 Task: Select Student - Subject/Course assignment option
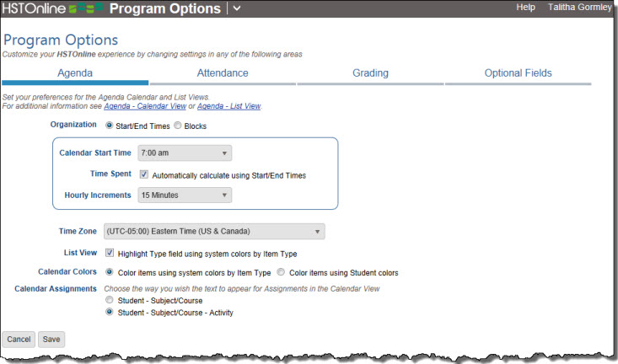(109, 300)
